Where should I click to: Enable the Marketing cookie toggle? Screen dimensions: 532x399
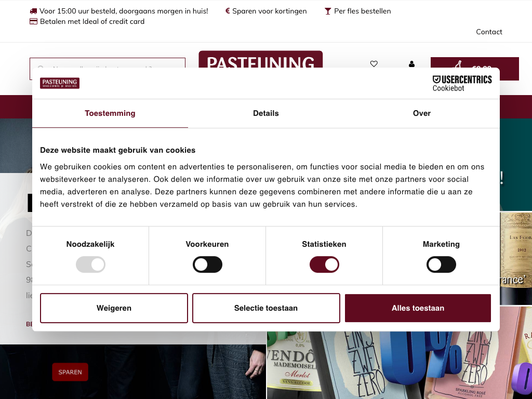(441, 264)
